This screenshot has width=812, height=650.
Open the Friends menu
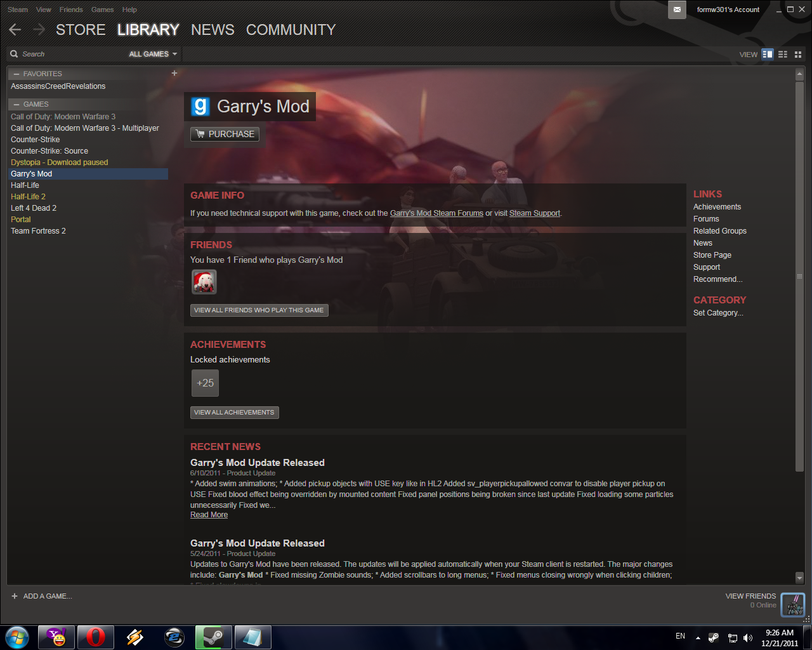(x=71, y=10)
